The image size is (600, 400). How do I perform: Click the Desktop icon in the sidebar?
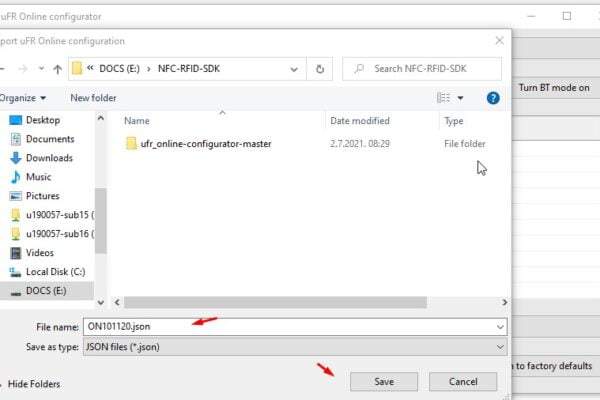(16, 120)
